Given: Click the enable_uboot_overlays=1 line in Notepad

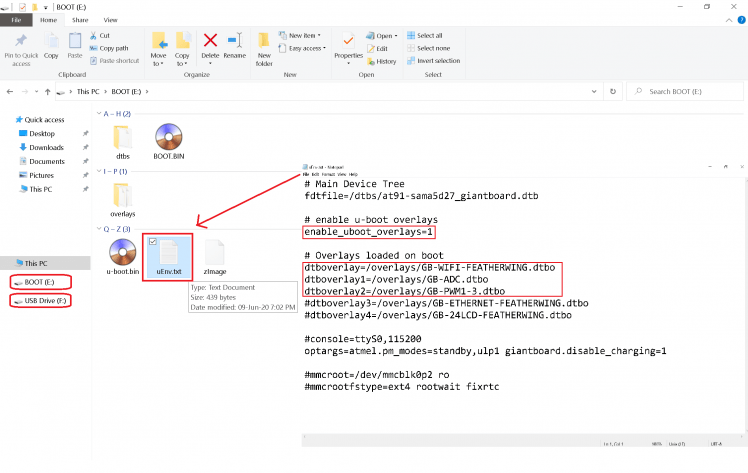Looking at the screenshot, I should coord(368,232).
